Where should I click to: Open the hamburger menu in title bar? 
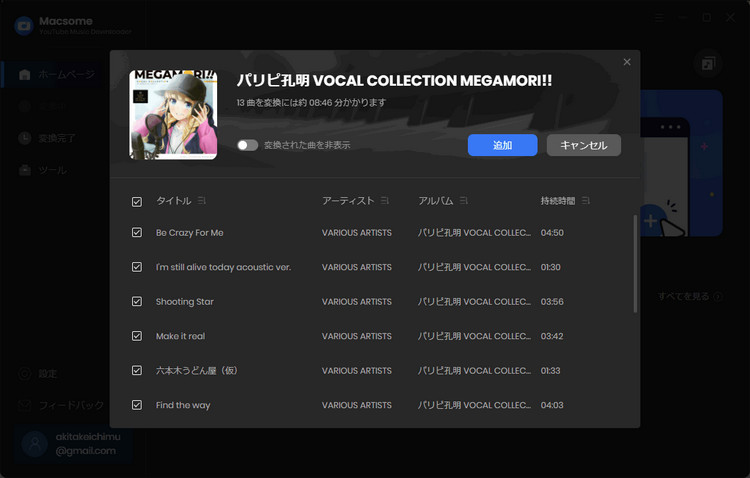tap(660, 18)
